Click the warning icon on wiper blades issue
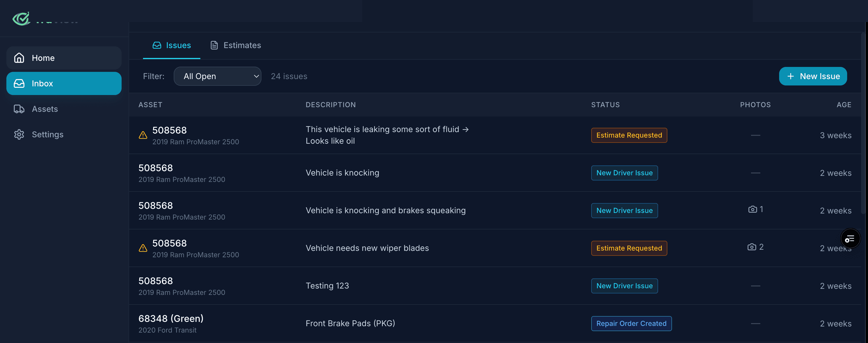This screenshot has height=343, width=868. [x=143, y=248]
